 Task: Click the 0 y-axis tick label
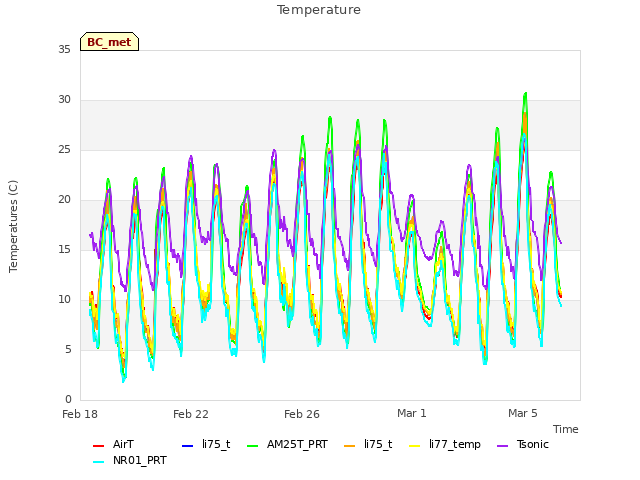click(68, 399)
